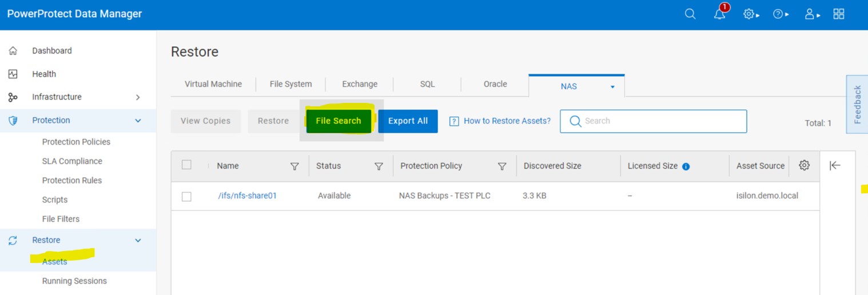The width and height of the screenshot is (868, 295).
Task: Open Protection Rules in sidebar
Action: pos(72,180)
